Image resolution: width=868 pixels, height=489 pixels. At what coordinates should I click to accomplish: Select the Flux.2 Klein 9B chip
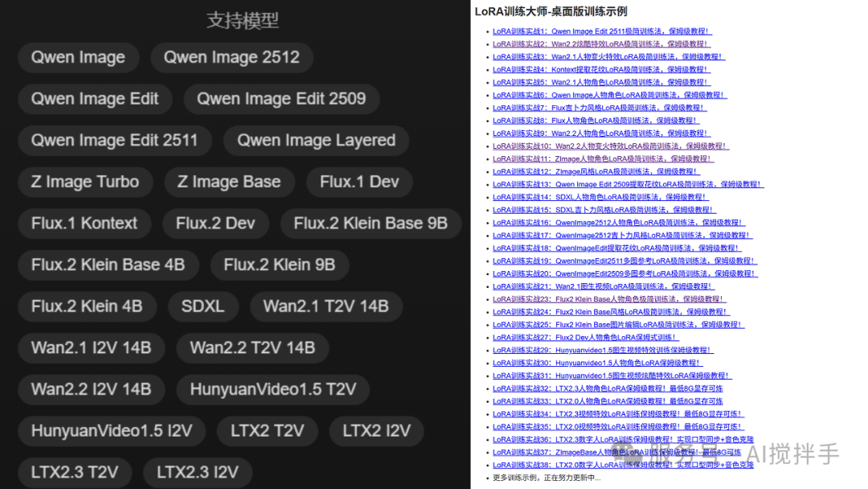[x=280, y=265]
